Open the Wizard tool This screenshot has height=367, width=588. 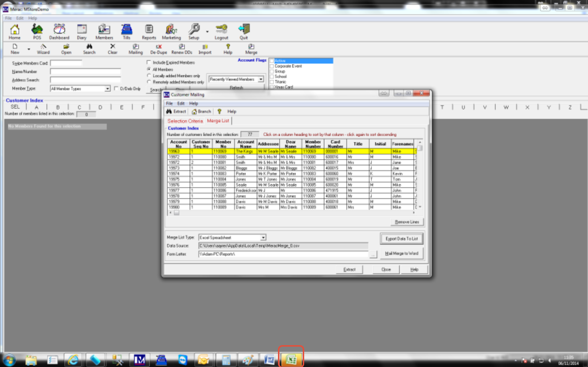[43, 49]
